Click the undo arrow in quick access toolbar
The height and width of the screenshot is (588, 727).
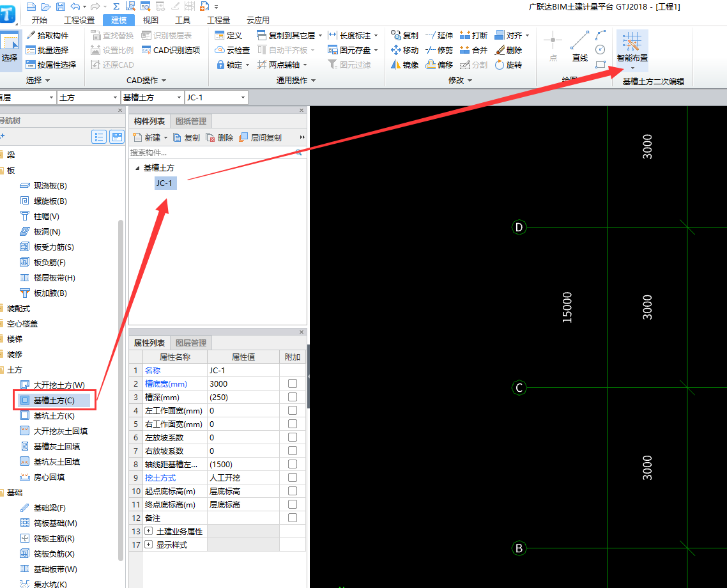[x=75, y=6]
